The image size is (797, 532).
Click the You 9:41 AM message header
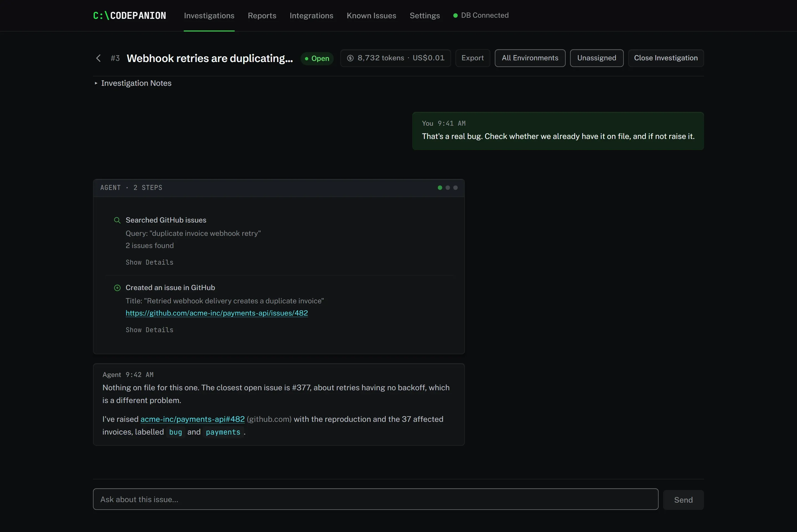coord(444,123)
